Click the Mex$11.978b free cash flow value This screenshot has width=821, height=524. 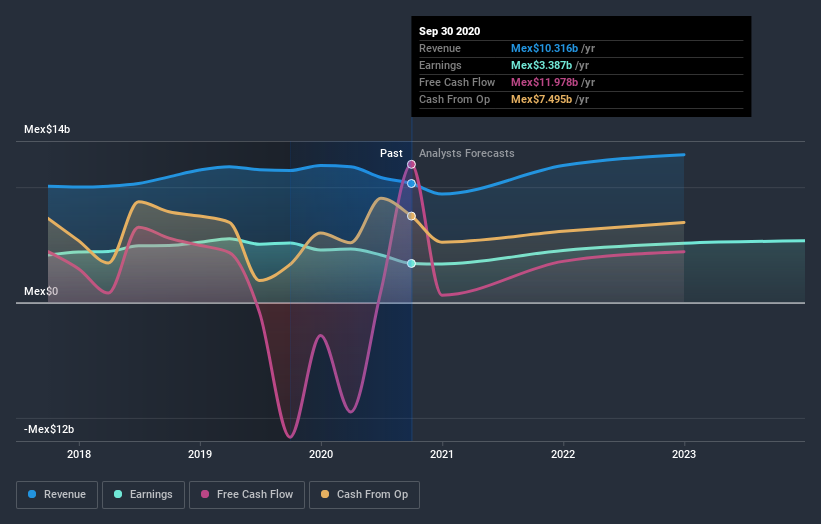click(x=545, y=82)
